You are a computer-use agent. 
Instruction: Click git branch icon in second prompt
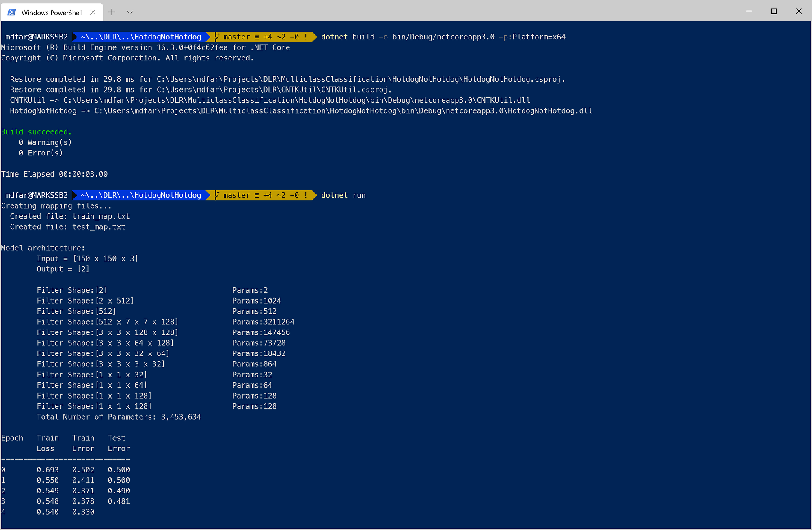click(217, 195)
